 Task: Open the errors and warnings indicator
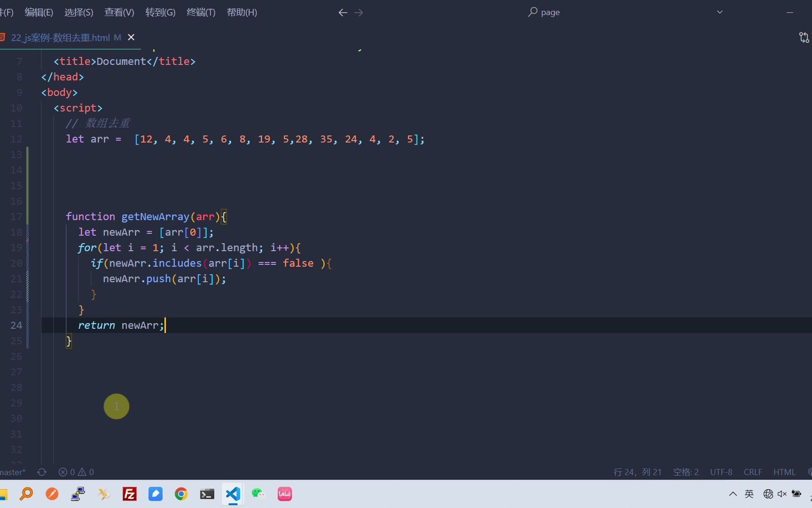point(76,472)
